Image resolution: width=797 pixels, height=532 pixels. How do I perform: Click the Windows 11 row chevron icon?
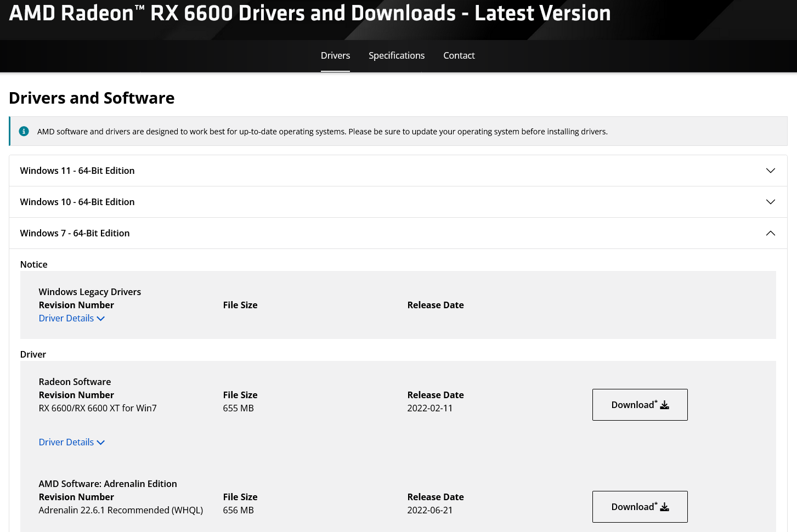pos(771,171)
